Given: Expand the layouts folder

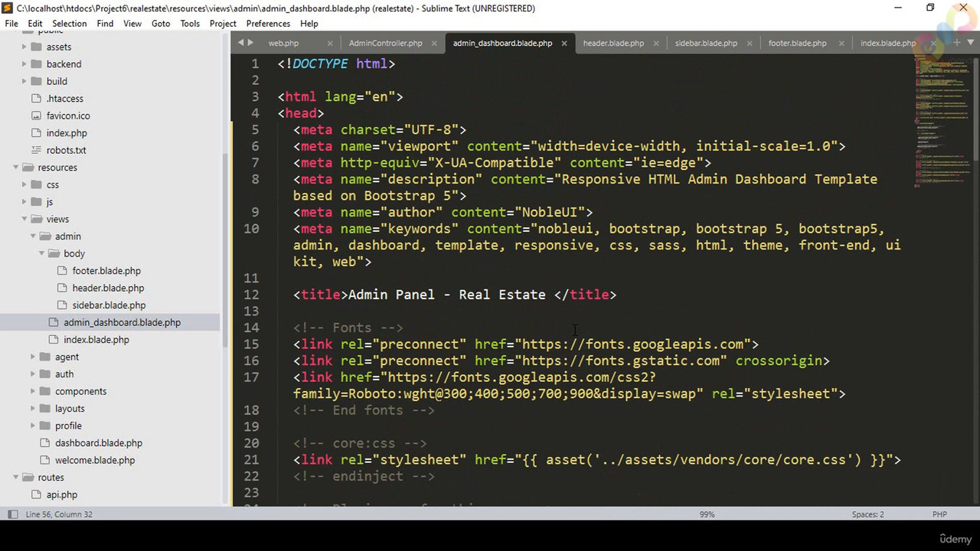Looking at the screenshot, I should 33,409.
